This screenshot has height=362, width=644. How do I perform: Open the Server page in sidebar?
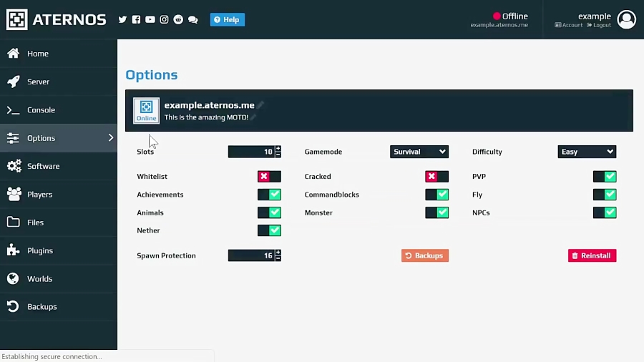point(59,82)
